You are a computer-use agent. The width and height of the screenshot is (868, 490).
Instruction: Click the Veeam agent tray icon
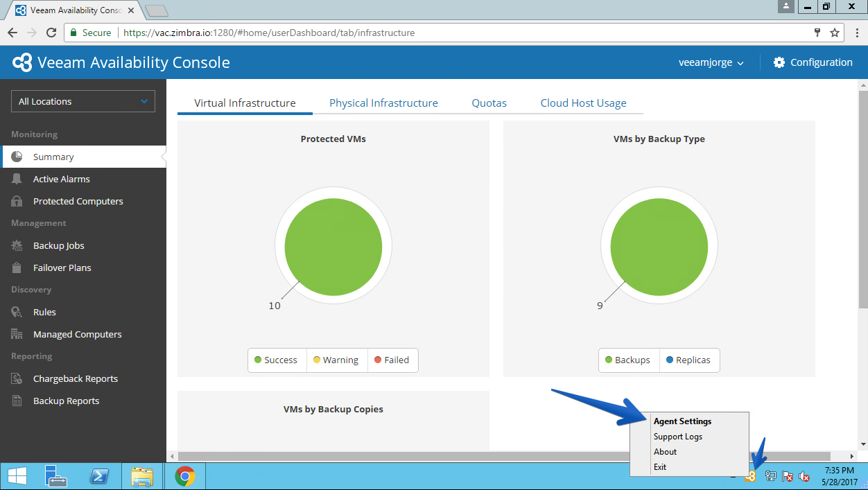(x=749, y=477)
